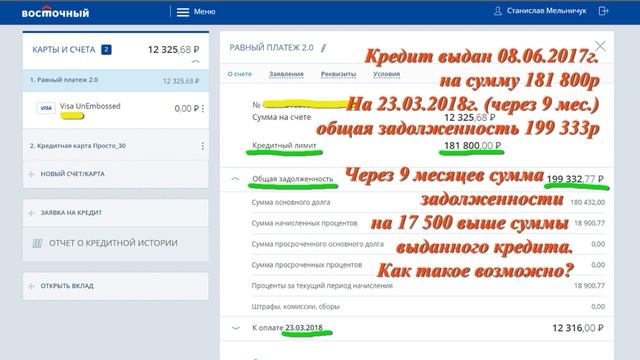640x360 pixels.
Task: Click the Vostochny bank logo
Action: point(56,12)
